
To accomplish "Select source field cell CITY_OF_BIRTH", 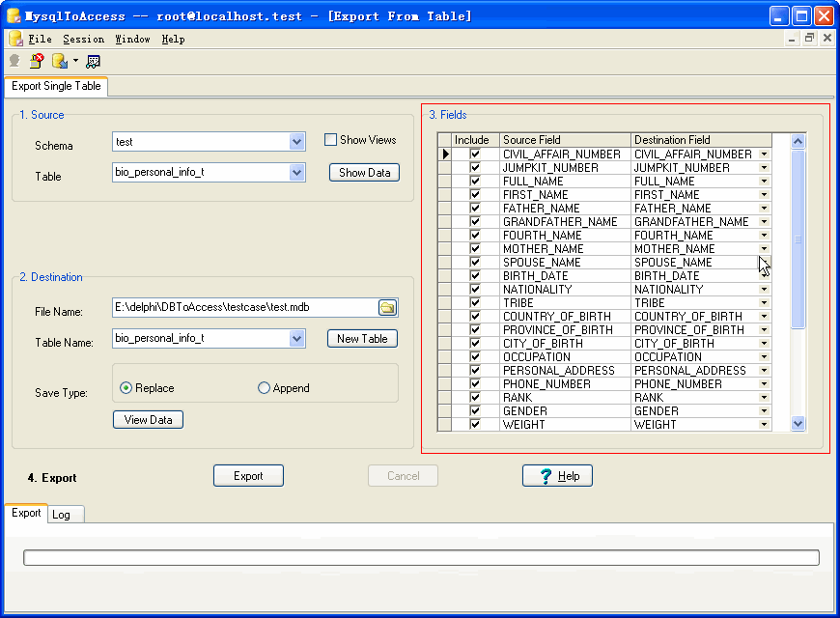I will click(565, 344).
